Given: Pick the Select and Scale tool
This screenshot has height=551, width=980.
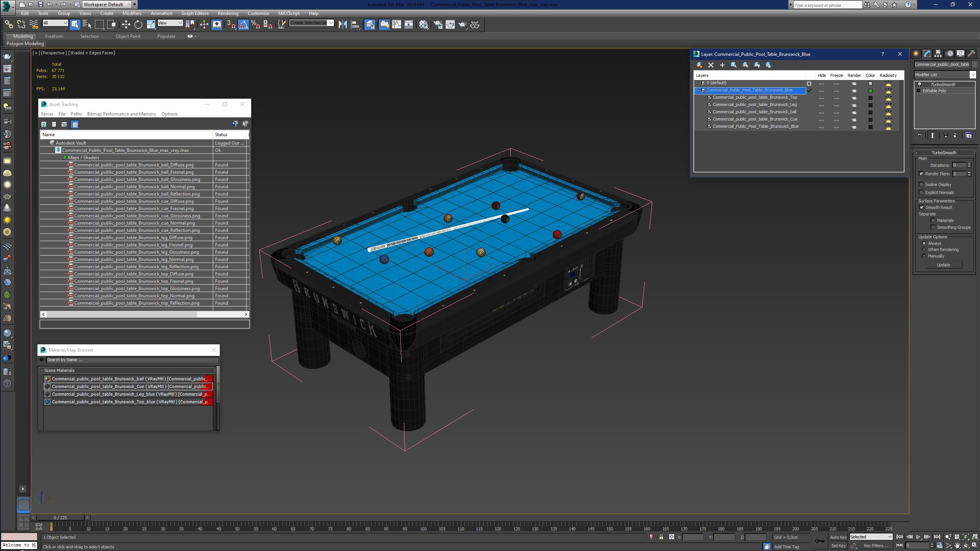Looking at the screenshot, I should [151, 24].
